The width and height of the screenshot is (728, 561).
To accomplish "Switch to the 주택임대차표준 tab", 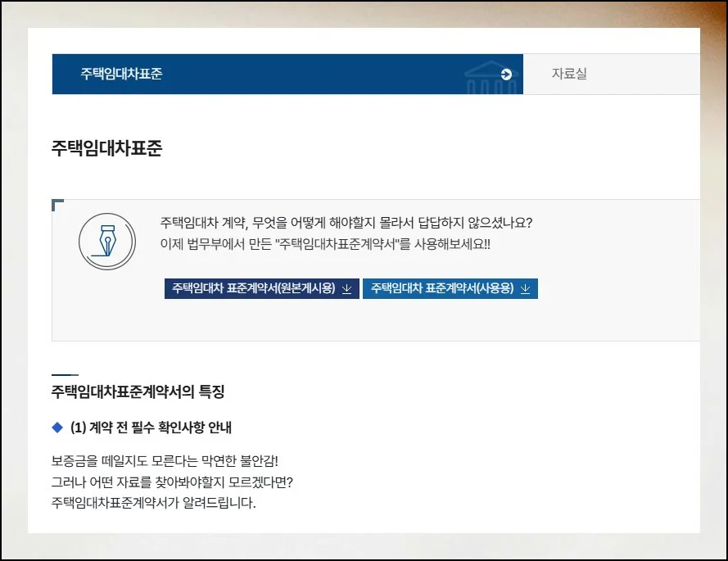I will coord(121,74).
